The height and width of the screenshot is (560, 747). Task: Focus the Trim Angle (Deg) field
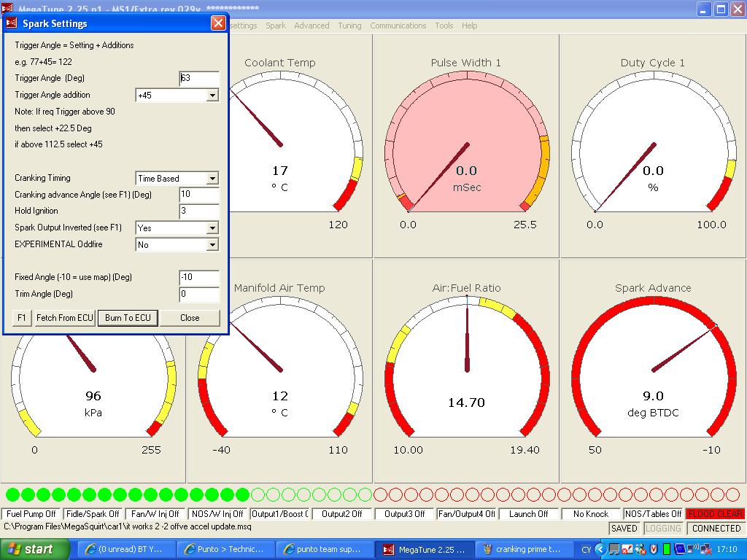(199, 294)
